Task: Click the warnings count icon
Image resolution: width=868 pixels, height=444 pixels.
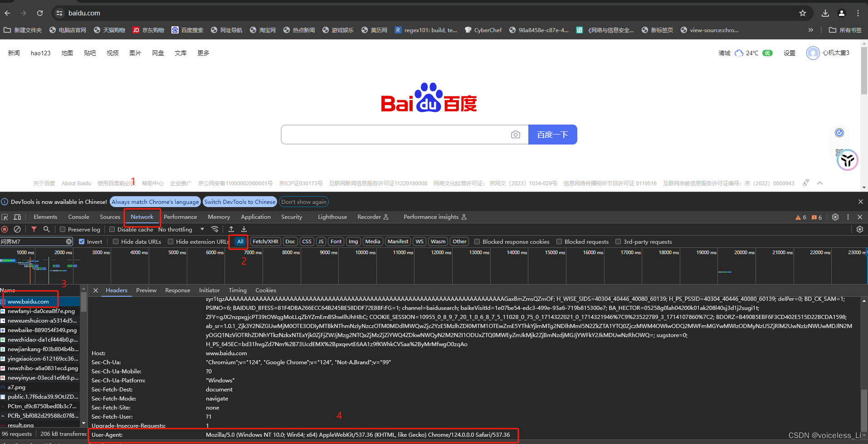Action: coord(800,217)
